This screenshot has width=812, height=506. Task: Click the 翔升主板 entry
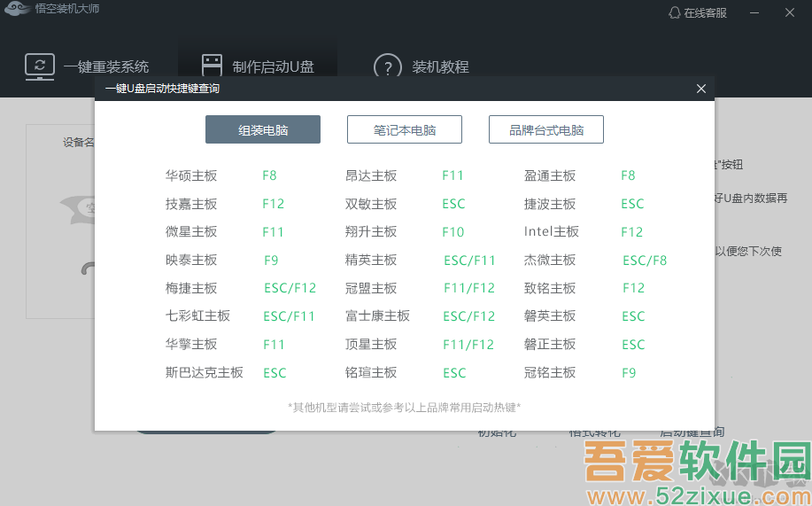[x=371, y=232]
